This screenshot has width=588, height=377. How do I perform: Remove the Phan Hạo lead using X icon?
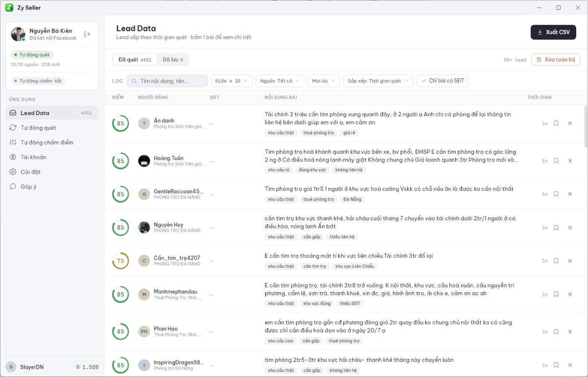pos(570,331)
